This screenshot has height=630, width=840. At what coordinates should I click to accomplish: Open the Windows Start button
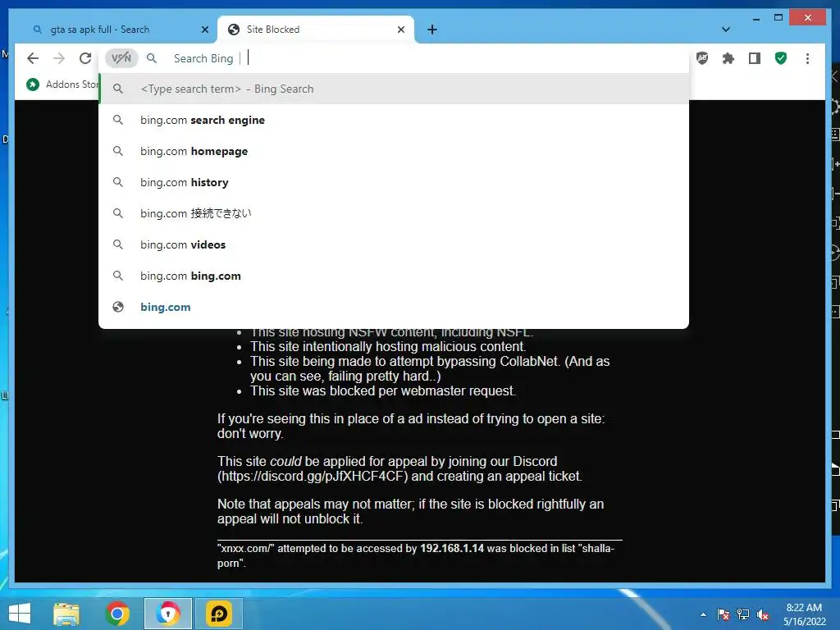click(20, 614)
